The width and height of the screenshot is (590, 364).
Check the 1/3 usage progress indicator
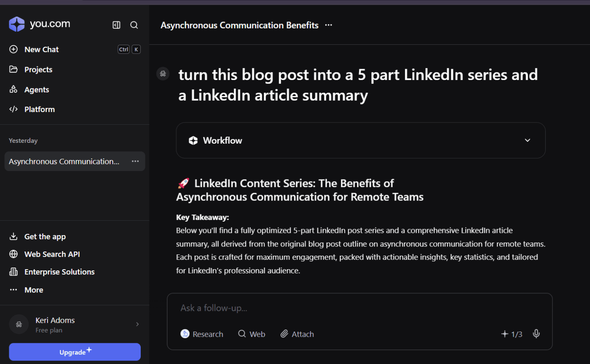click(x=516, y=334)
